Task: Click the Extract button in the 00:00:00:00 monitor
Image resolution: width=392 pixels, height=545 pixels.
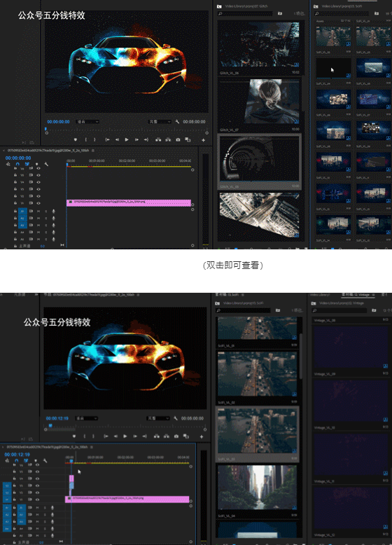Action: (168, 139)
